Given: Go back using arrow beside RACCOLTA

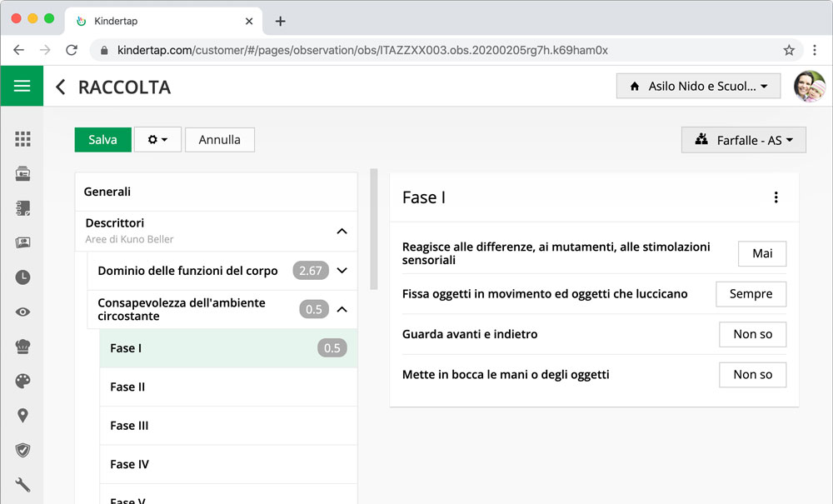Looking at the screenshot, I should [x=60, y=87].
